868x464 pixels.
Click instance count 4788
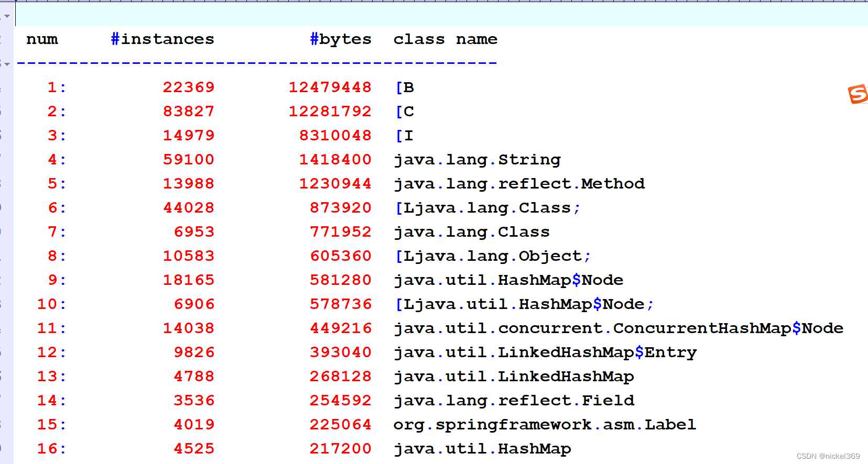[x=194, y=377]
